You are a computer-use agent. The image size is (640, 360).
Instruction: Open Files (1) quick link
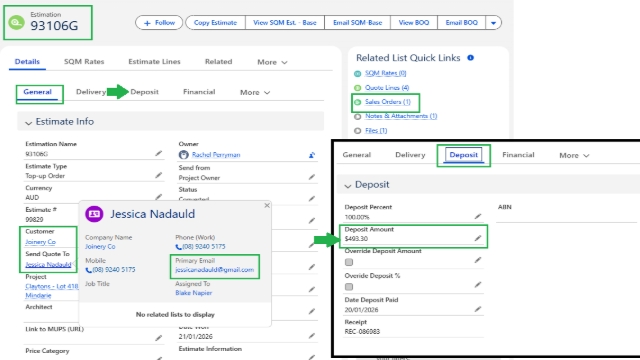(376, 131)
